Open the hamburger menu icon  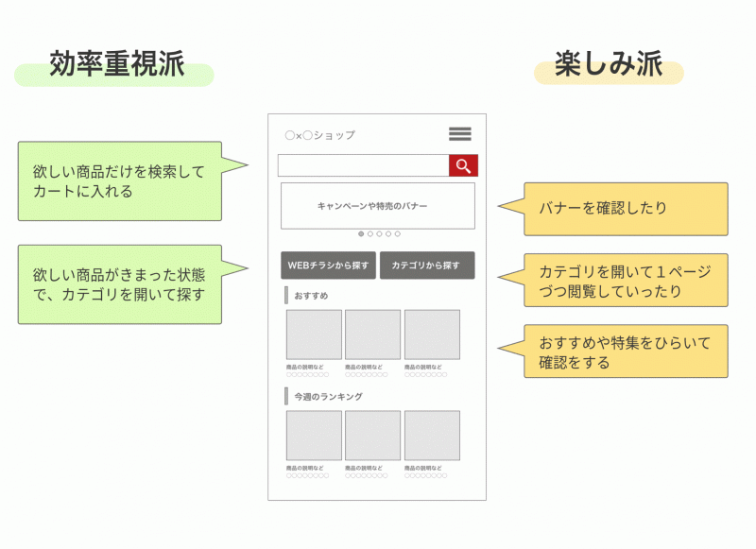(x=460, y=134)
